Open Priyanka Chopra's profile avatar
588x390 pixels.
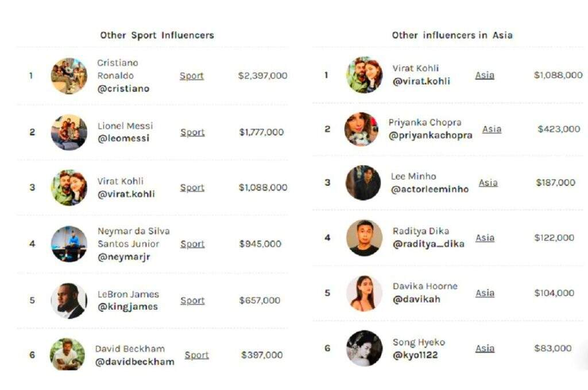click(361, 129)
